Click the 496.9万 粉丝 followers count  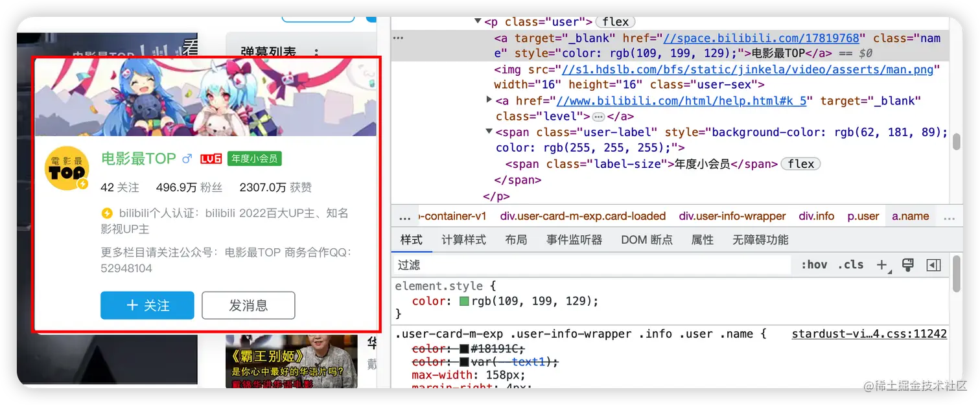click(x=189, y=187)
